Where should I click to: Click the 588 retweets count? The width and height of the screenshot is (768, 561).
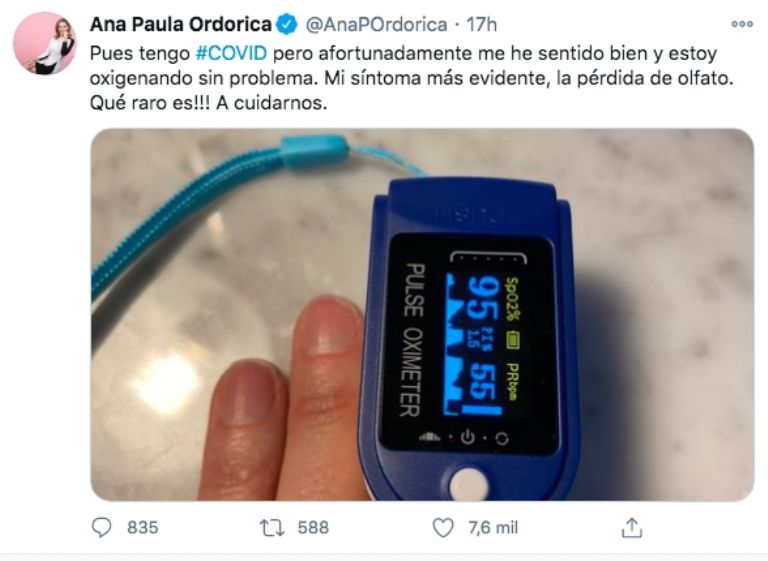[313, 528]
